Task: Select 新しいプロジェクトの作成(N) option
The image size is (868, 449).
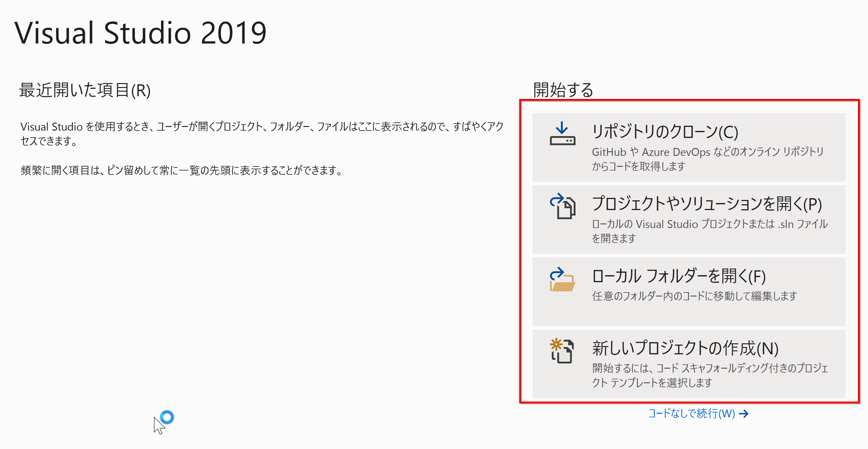Action: [689, 364]
